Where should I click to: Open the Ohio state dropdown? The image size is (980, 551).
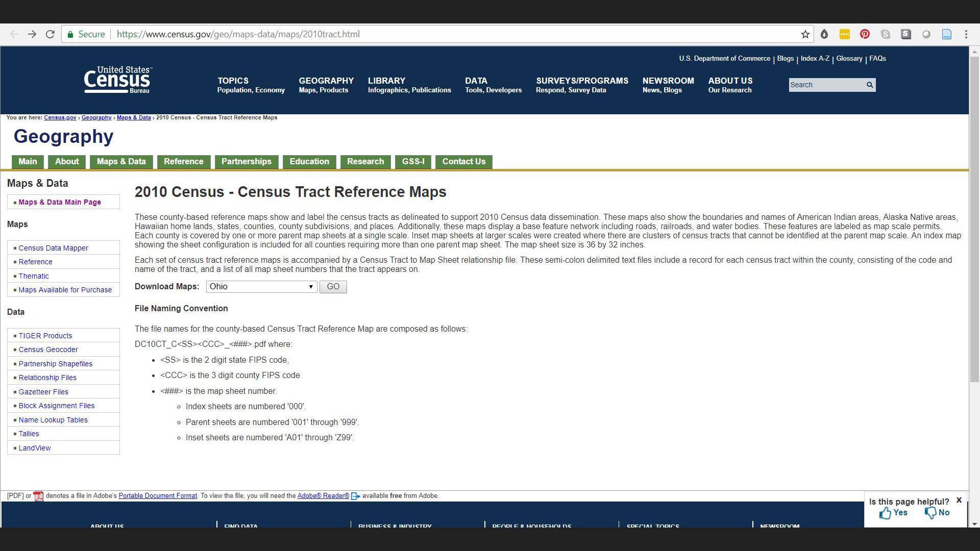coord(261,287)
